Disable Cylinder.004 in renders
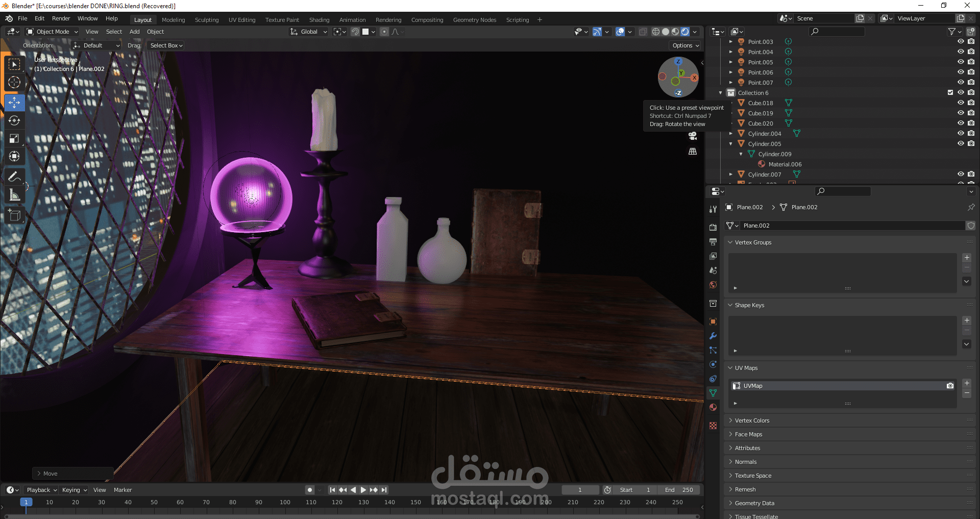Viewport: 980px width, 519px height. coord(971,133)
